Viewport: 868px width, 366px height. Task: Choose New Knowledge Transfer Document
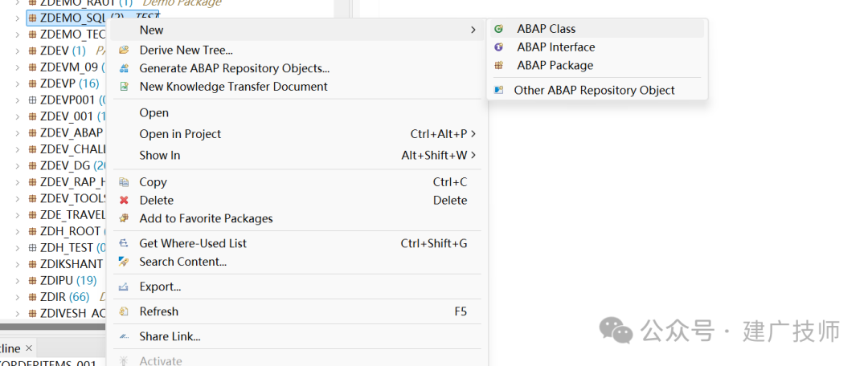(x=233, y=87)
